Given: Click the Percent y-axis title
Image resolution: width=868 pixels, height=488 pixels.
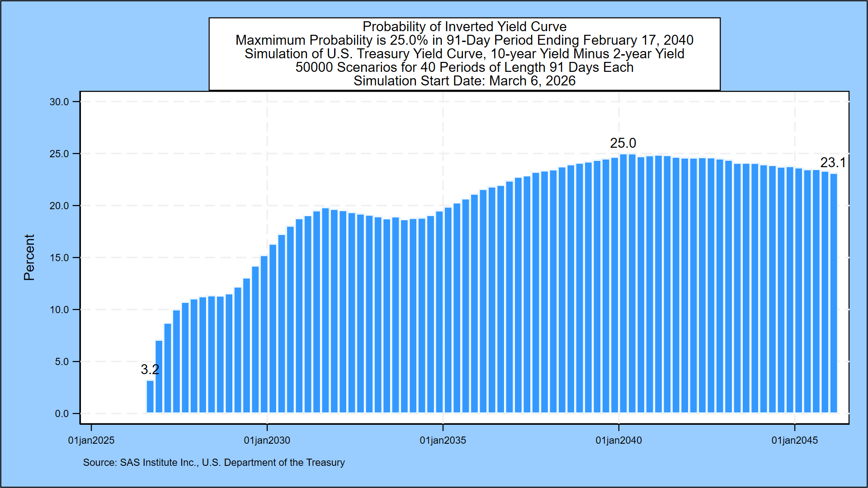Looking at the screenshot, I should click(29, 258).
